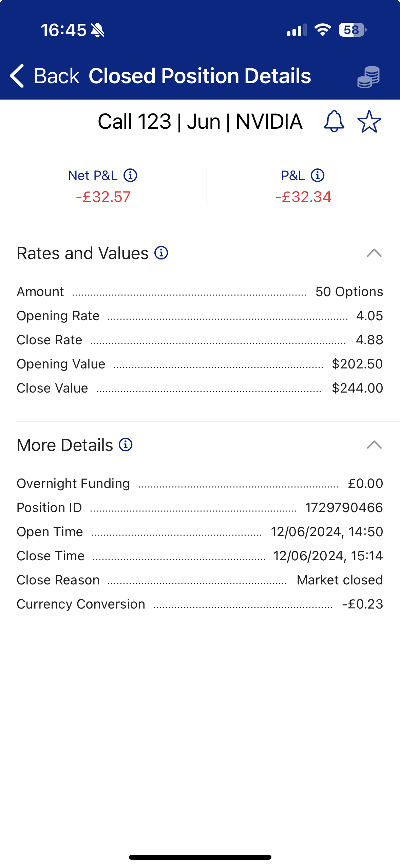Toggle the favorite star for this option
Screen dimensions: 400x868
click(369, 121)
